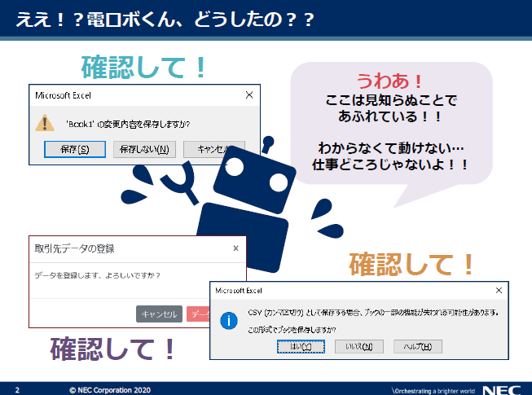This screenshot has height=395, width=532.
Task: Click the NEC logo in footer
Action: tap(502, 390)
